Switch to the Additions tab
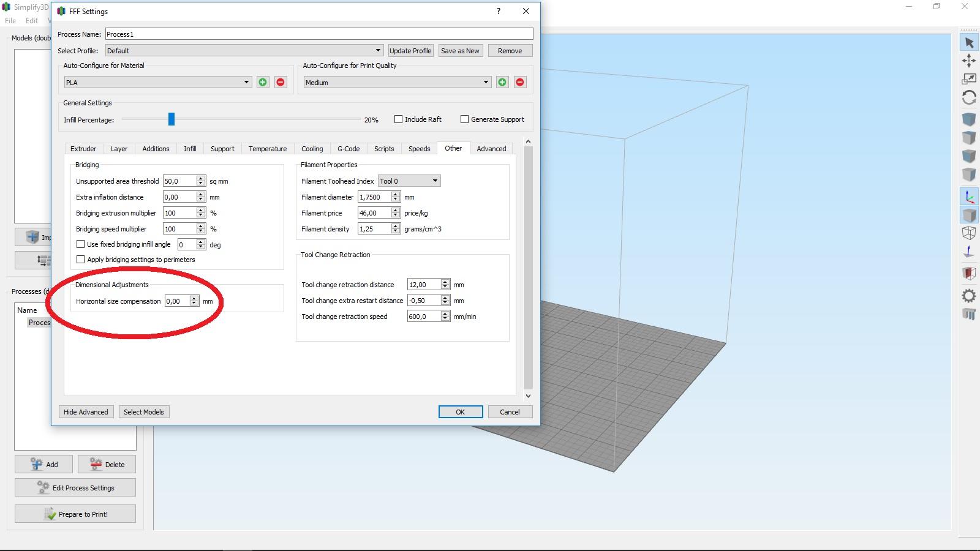The image size is (980, 551). pos(156,149)
